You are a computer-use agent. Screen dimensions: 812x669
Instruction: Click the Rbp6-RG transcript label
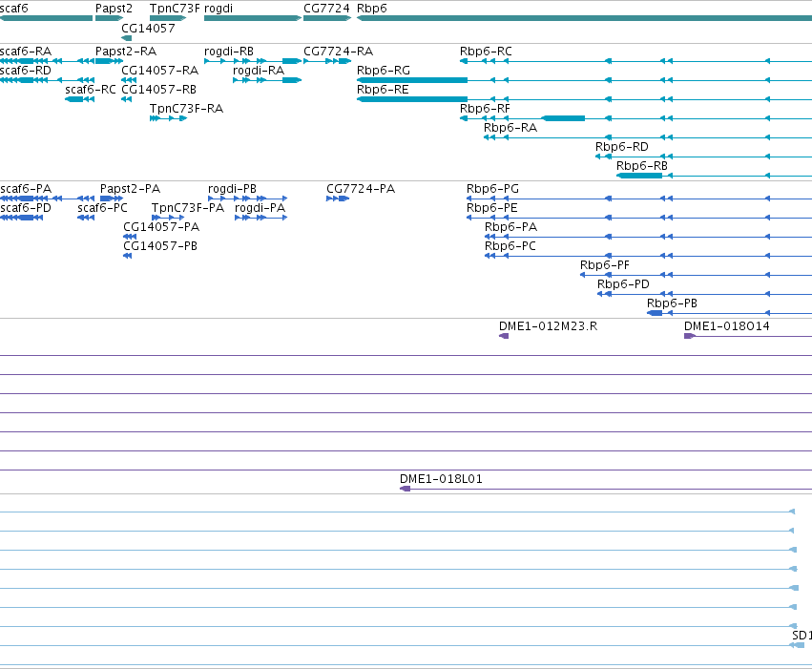click(x=384, y=70)
